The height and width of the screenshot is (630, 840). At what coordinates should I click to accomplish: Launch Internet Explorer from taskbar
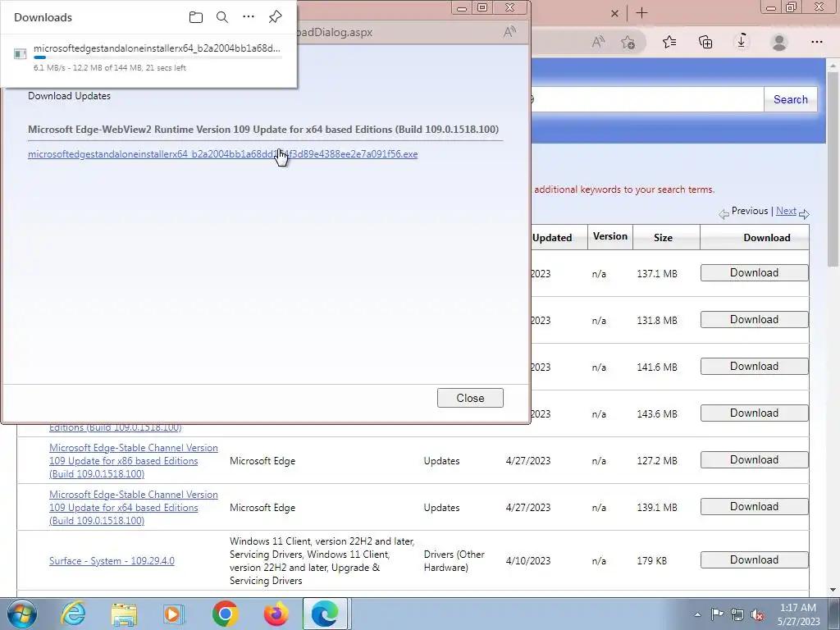[x=73, y=614]
